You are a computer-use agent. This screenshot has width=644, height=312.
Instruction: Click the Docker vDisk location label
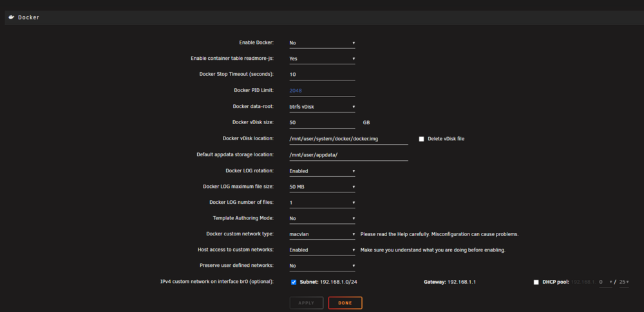[x=248, y=139]
